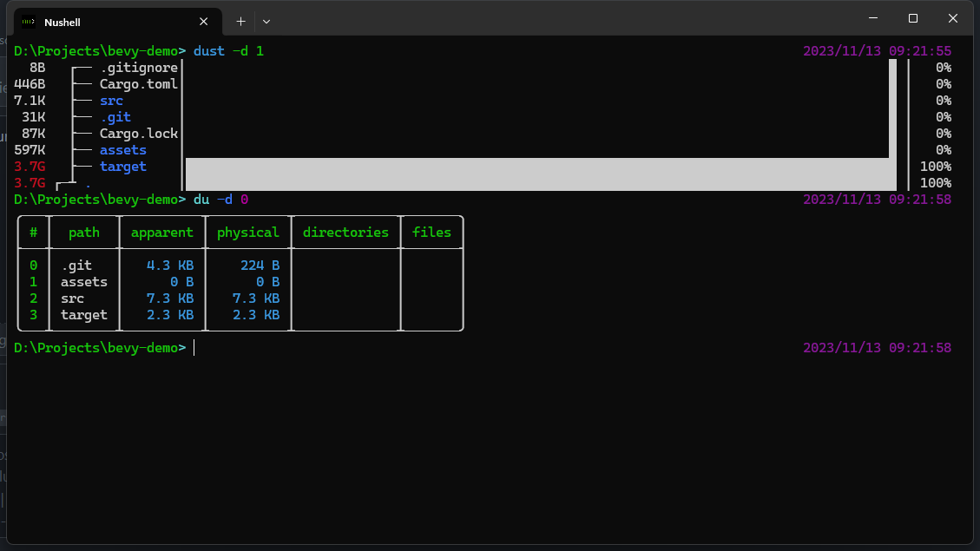This screenshot has width=980, height=551.
Task: Open the tab dropdown chevron menu
Action: 266,21
